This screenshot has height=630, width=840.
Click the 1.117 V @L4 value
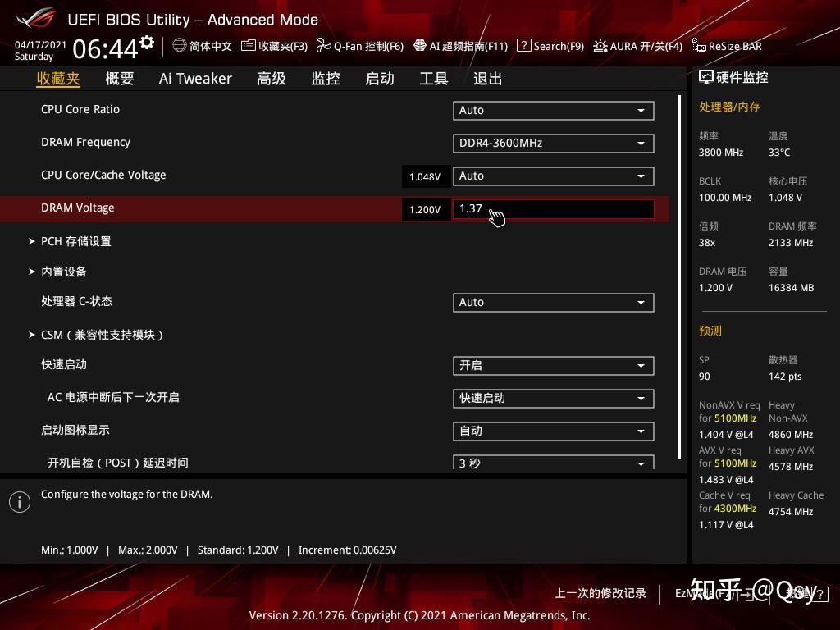(x=727, y=524)
